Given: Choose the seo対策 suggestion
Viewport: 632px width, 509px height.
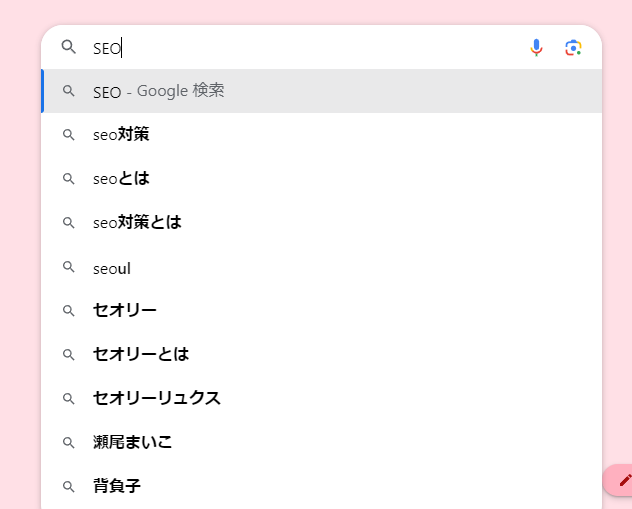Looking at the screenshot, I should click(x=322, y=135).
